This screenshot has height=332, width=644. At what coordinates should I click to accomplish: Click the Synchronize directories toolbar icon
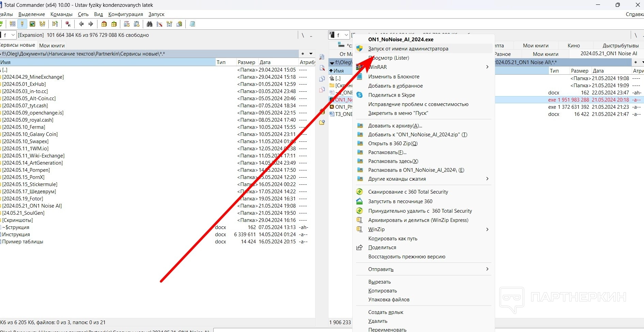pos(169,24)
